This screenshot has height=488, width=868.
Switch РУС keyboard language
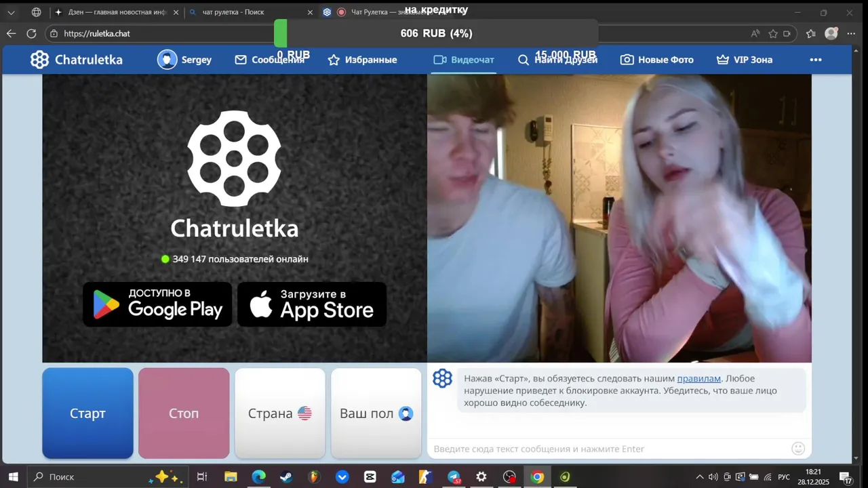pyautogui.click(x=784, y=477)
